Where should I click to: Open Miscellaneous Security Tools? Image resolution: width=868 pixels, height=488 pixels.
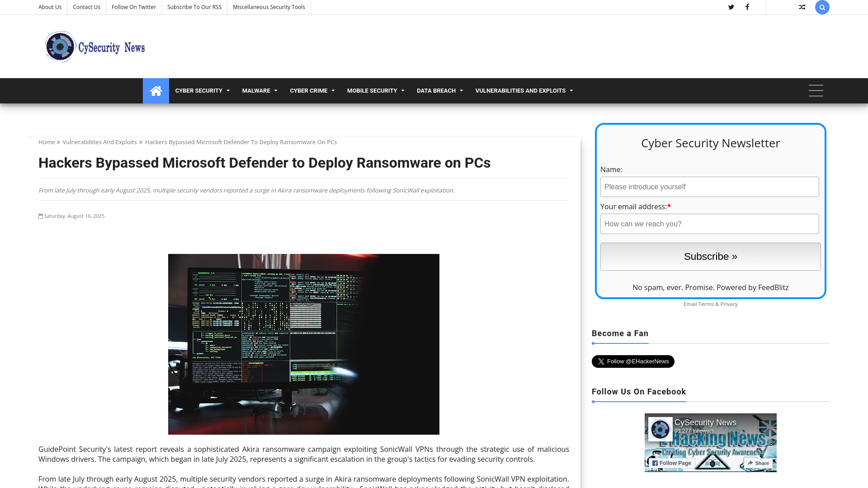point(269,7)
